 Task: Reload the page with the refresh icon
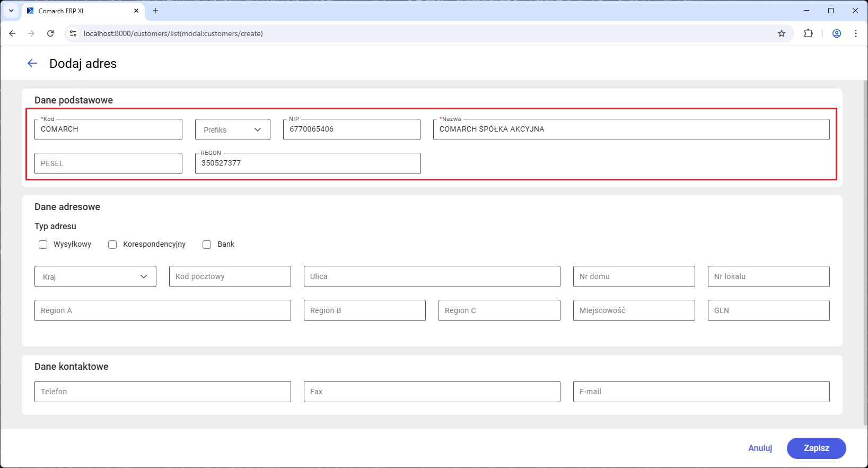50,33
